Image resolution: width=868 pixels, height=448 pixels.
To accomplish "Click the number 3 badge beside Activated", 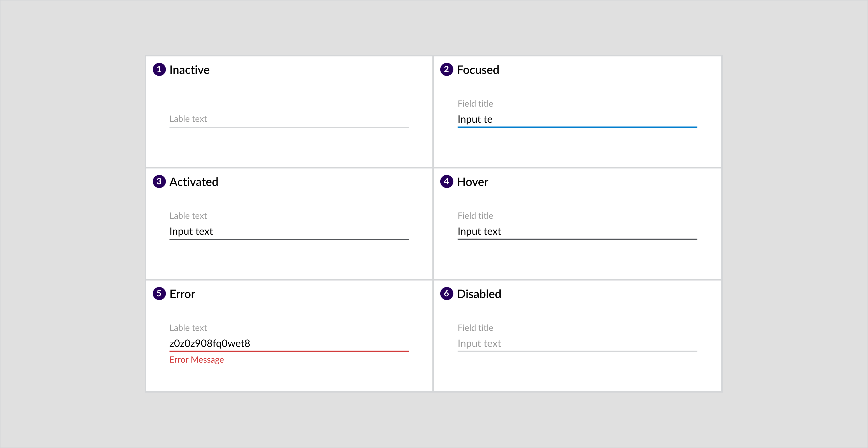I will [x=159, y=181].
